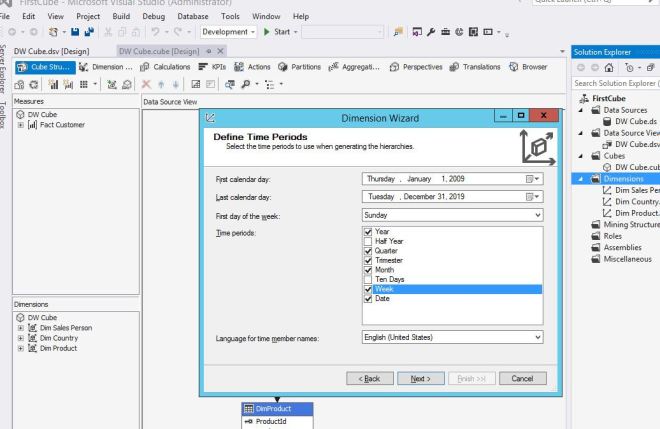Screen dimensions: 660x429
Task: Open the First calendar day date picker
Action: point(537,179)
